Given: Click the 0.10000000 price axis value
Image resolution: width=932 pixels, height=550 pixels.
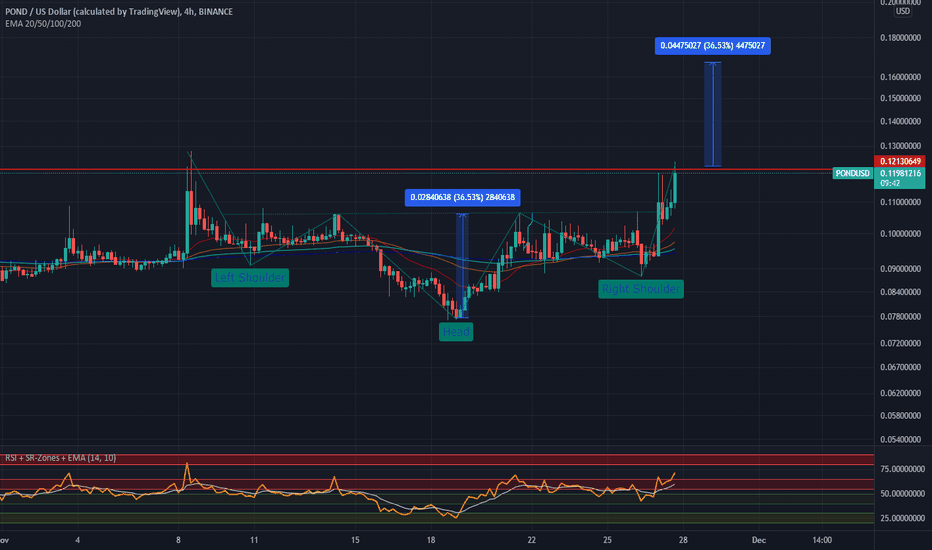Looking at the screenshot, I should [x=900, y=234].
